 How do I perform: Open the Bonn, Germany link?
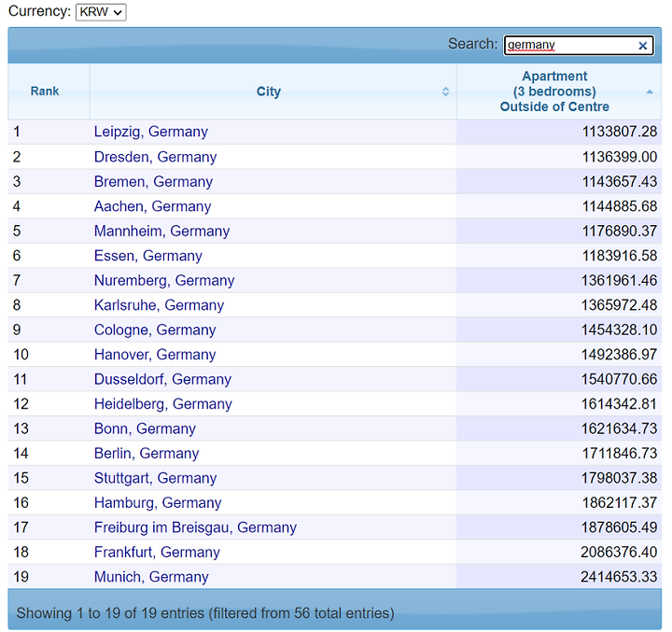coord(145,428)
